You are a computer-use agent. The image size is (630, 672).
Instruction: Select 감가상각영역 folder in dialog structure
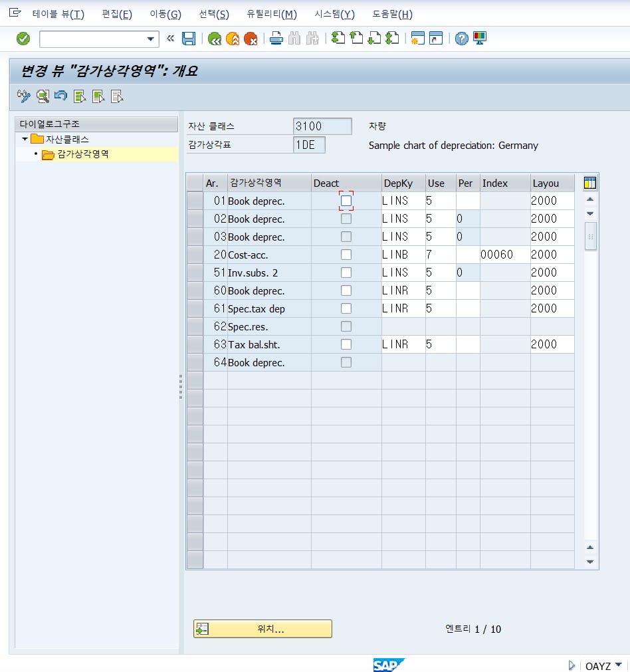click(82, 154)
